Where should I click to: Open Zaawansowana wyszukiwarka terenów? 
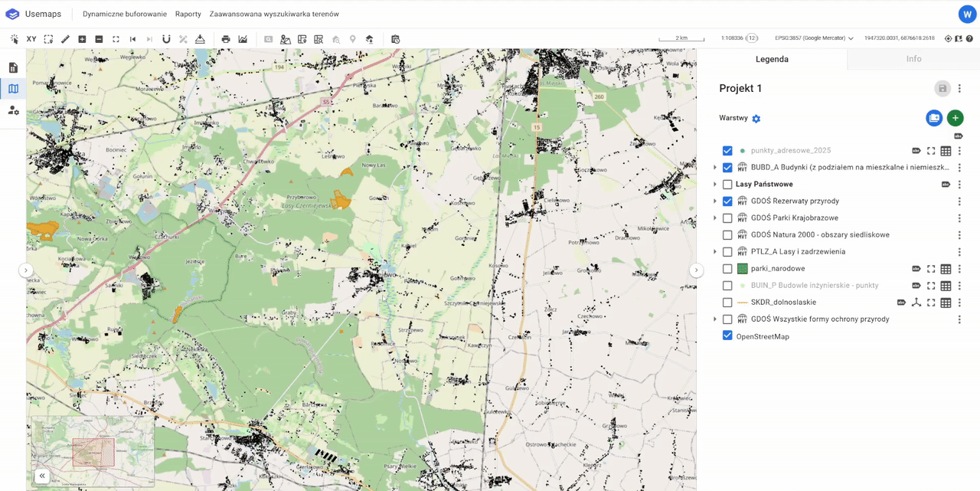point(274,14)
